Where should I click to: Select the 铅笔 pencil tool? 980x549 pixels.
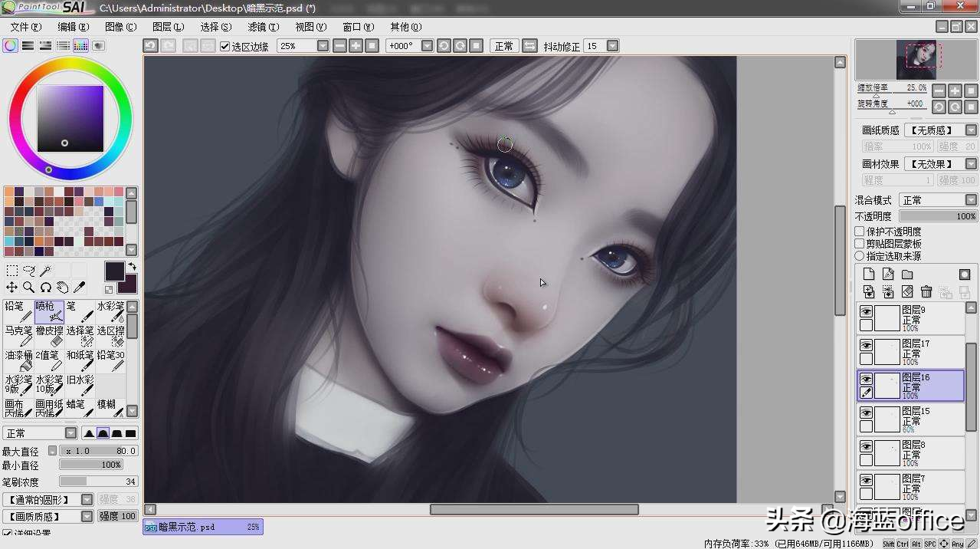[18, 311]
